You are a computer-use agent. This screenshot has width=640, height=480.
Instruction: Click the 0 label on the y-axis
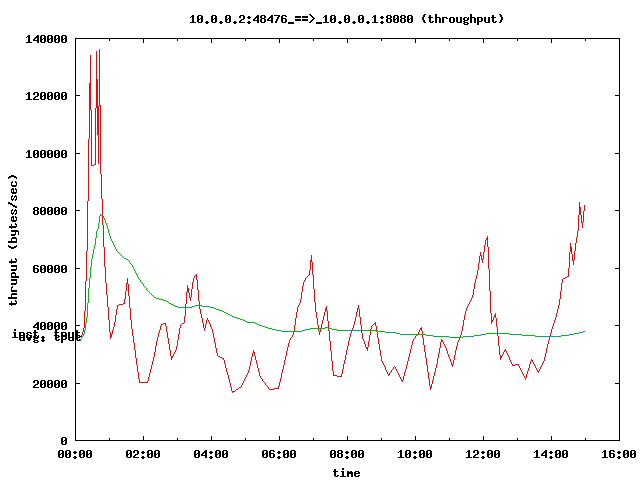pyautogui.click(x=63, y=441)
